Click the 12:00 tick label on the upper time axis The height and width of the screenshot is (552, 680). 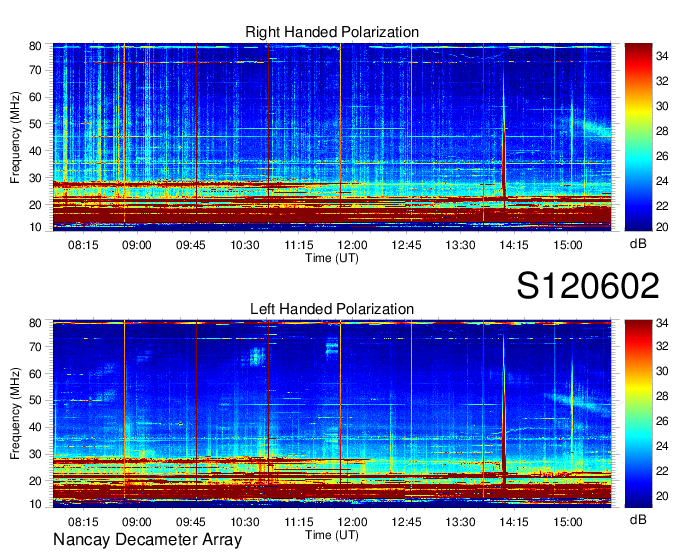tap(353, 245)
